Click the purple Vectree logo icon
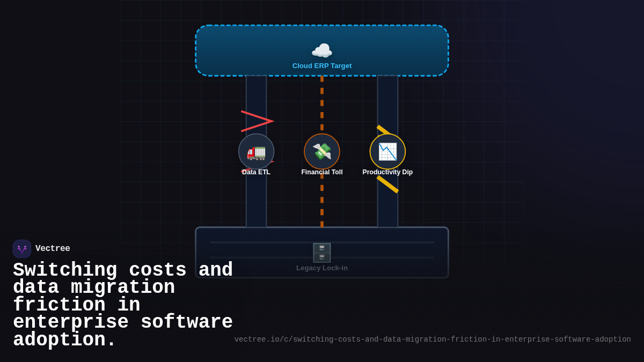Image resolution: width=644 pixels, height=362 pixels. pos(22,248)
